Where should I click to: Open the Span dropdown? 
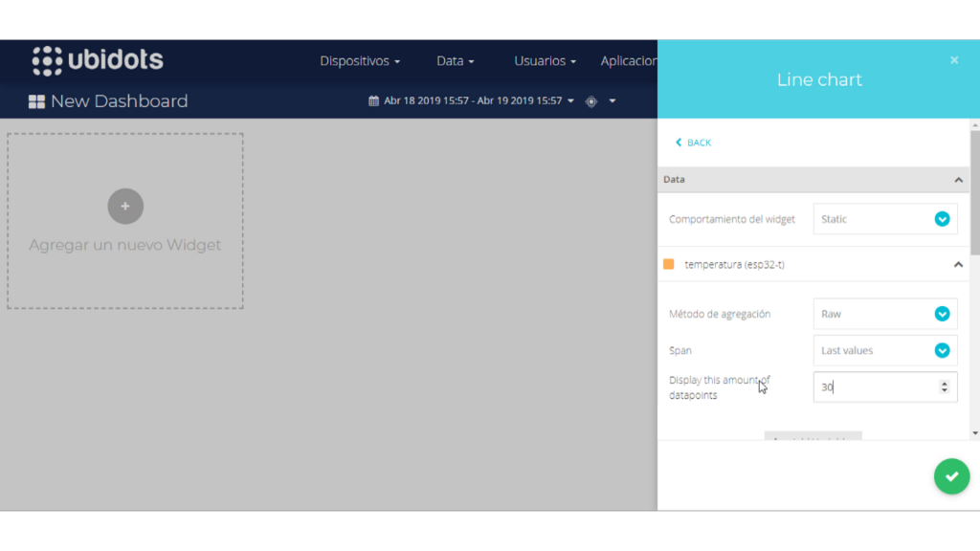[884, 350]
